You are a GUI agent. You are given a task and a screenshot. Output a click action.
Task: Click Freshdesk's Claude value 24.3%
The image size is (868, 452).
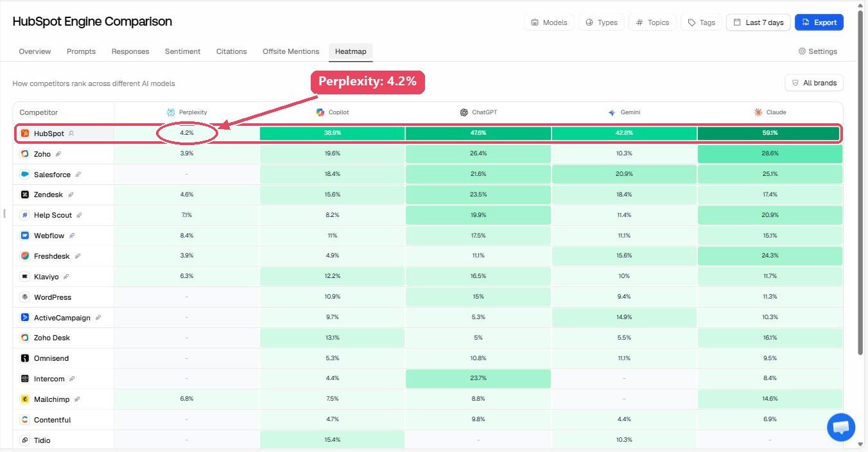pos(769,256)
